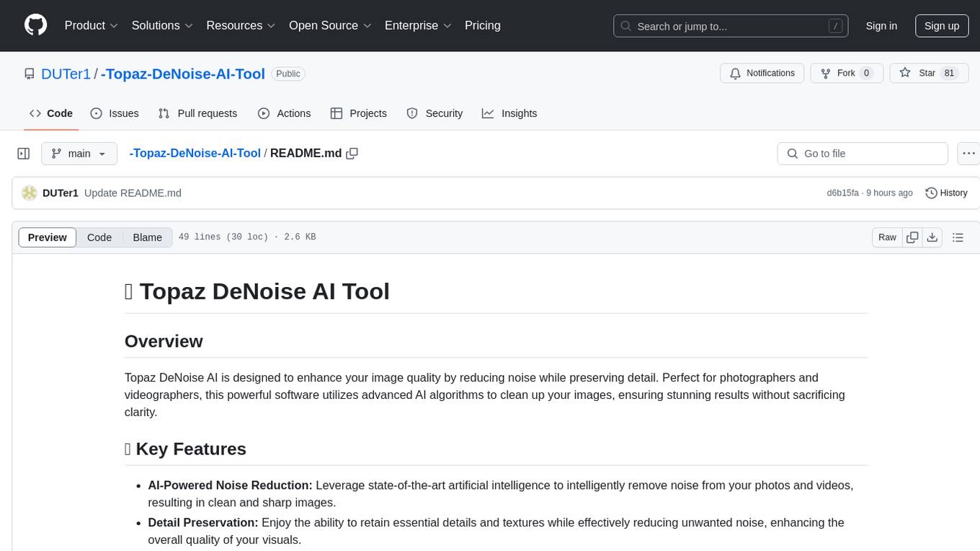Open the Code tab
The image size is (980, 551).
(50, 113)
